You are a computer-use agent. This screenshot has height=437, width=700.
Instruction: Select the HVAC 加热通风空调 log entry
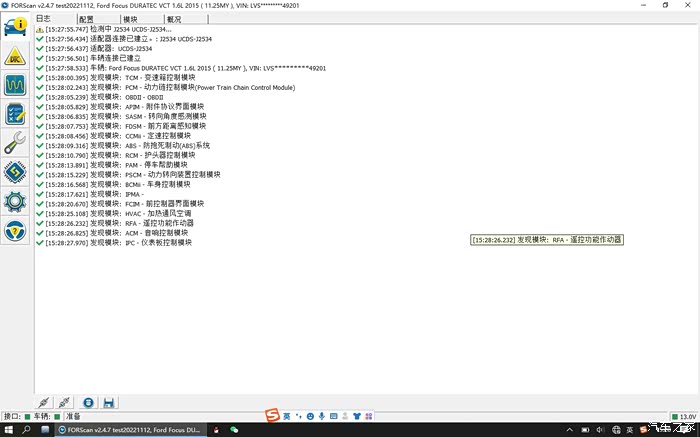pos(114,213)
